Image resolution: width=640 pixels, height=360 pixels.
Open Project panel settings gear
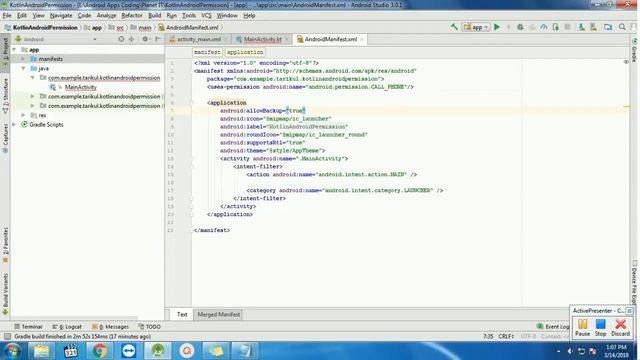pos(145,39)
